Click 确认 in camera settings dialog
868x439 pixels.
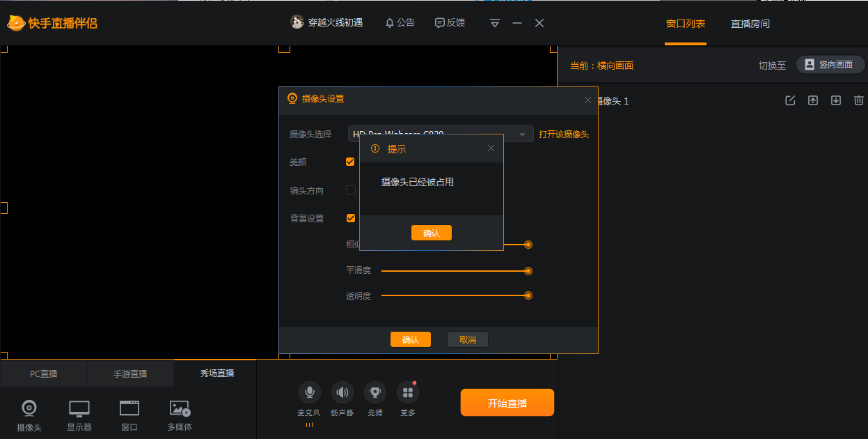pyautogui.click(x=411, y=339)
